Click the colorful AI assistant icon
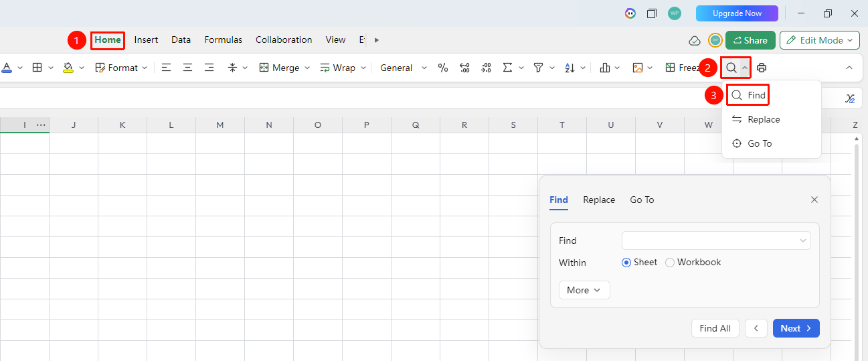Screen dimensions: 868x361 point(630,13)
